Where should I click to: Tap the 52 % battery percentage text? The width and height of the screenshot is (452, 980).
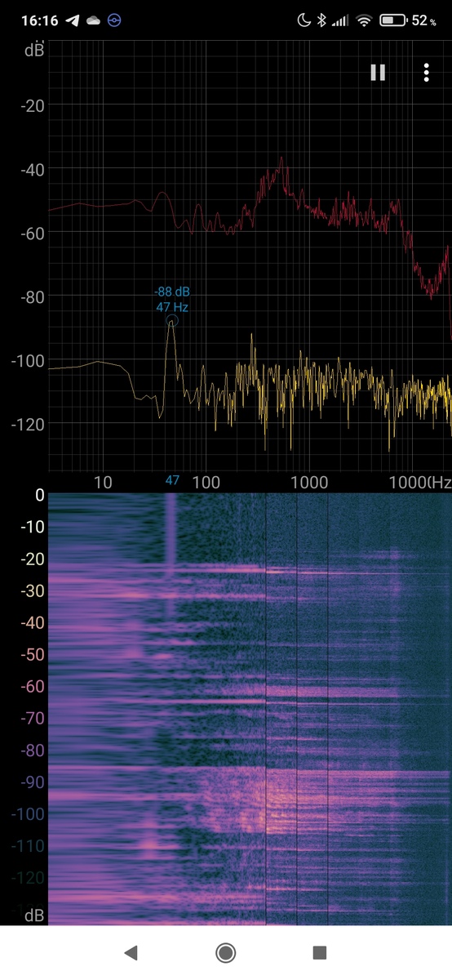coord(424,20)
